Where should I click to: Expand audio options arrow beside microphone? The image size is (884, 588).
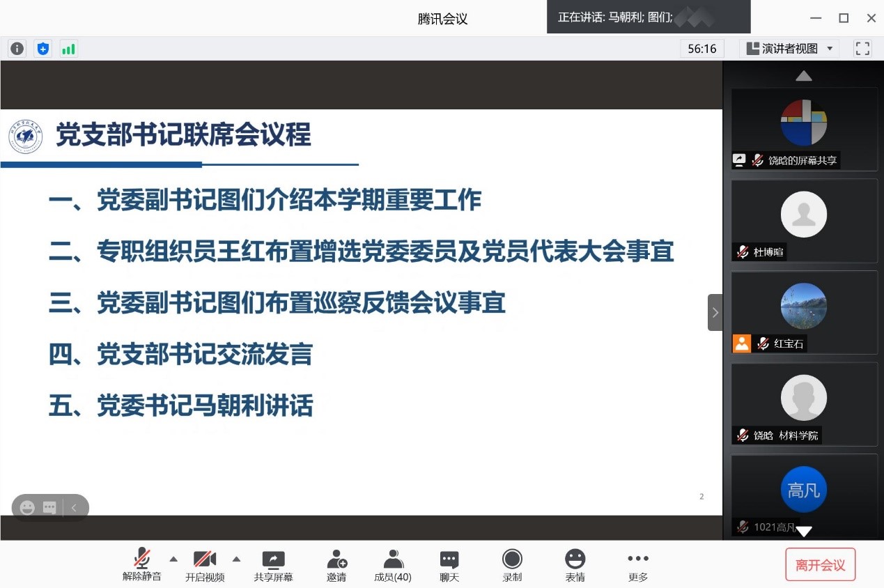(173, 559)
